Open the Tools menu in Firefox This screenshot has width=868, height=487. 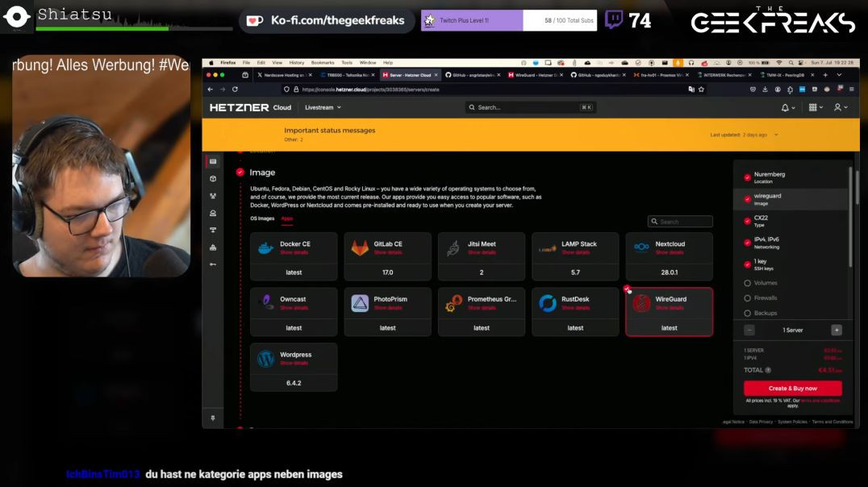click(347, 63)
